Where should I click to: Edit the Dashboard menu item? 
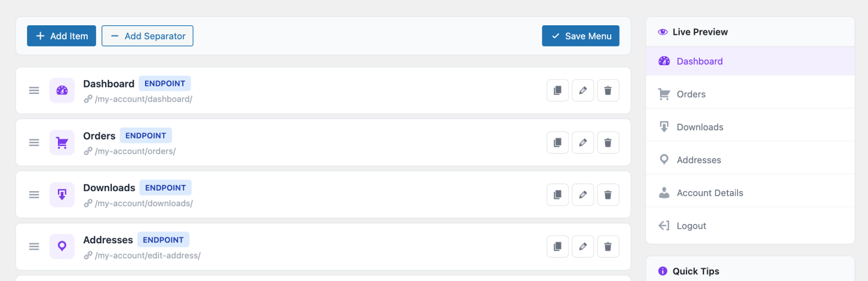(583, 90)
